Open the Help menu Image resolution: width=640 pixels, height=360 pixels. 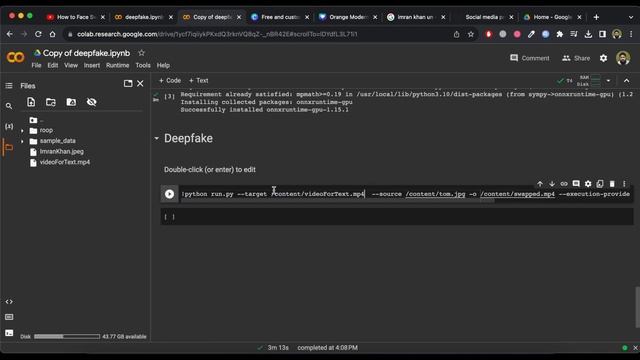click(x=163, y=65)
